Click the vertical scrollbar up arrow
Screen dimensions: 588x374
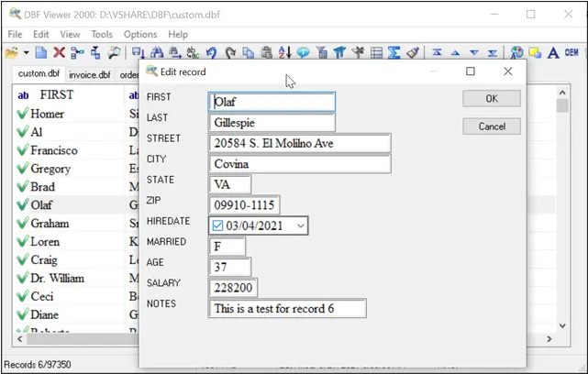562,93
